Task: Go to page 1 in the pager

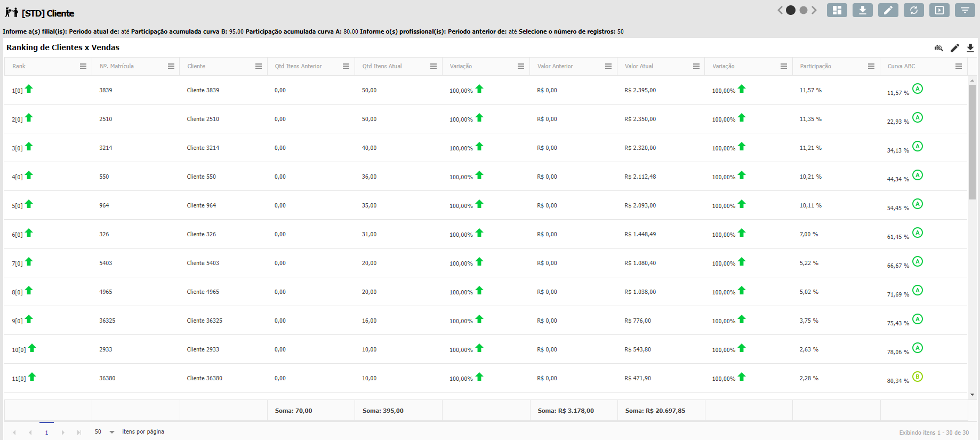Action: (46, 432)
